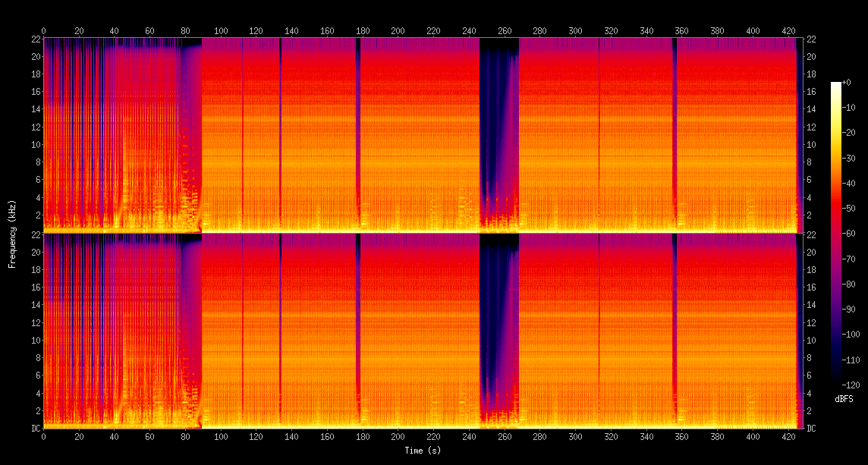This screenshot has width=868, height=465.
Task: Click the dark dropout near 356 s in upper channel
Action: (x=674, y=129)
